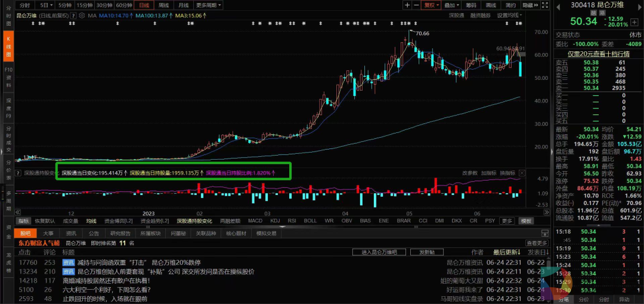Close the indicator panel X icon

523,173
